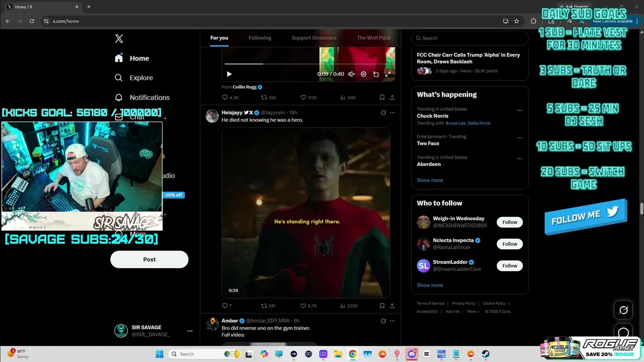View analytics showing 14M views
This screenshot has width=644, height=362.
click(348, 98)
